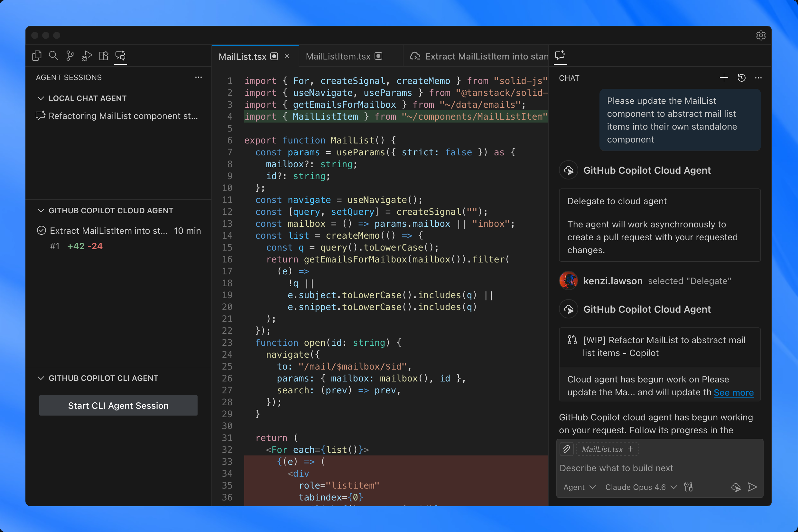Select the Chat sessions icon in the activity bar
Screen dimensions: 798x532
[120, 56]
